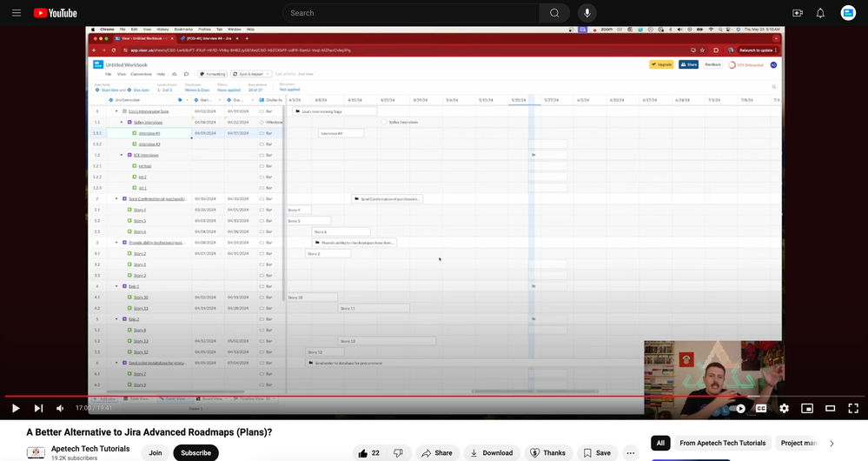Seek on the red video progress bar

click(434, 396)
